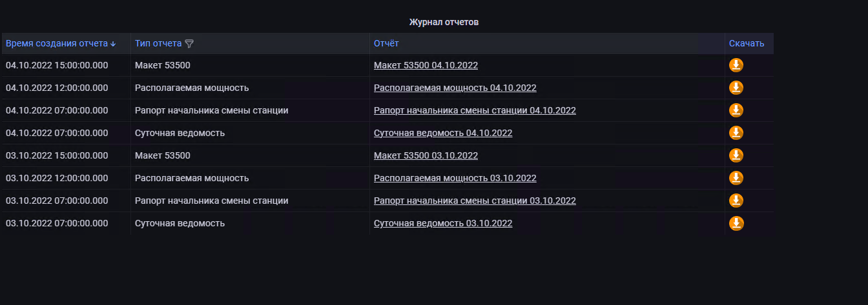Open link Располагаемая мощность 04.10.2022

pos(455,88)
